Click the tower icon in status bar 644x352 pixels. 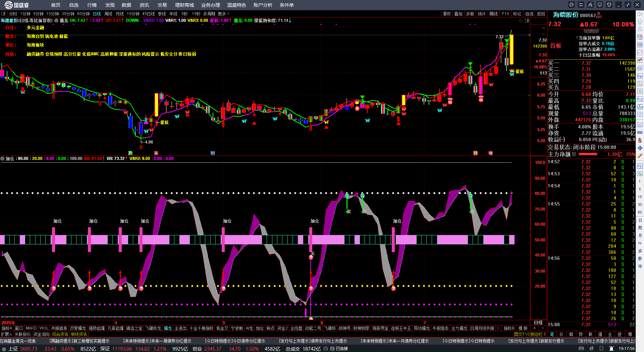coord(611,349)
